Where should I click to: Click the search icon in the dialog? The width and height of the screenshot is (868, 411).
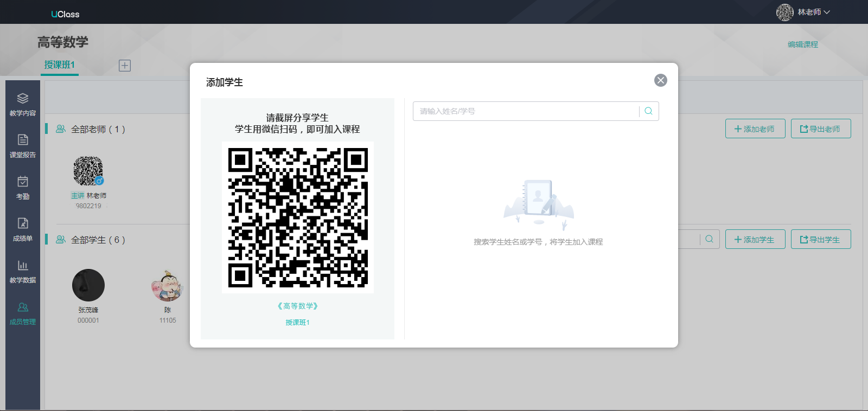pyautogui.click(x=648, y=111)
